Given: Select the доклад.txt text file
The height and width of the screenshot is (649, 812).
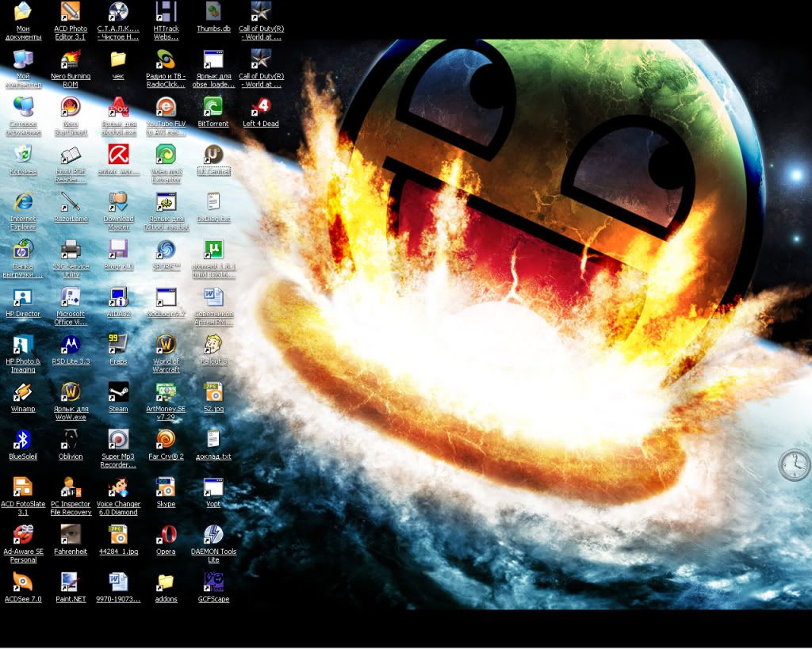Looking at the screenshot, I should click(213, 440).
